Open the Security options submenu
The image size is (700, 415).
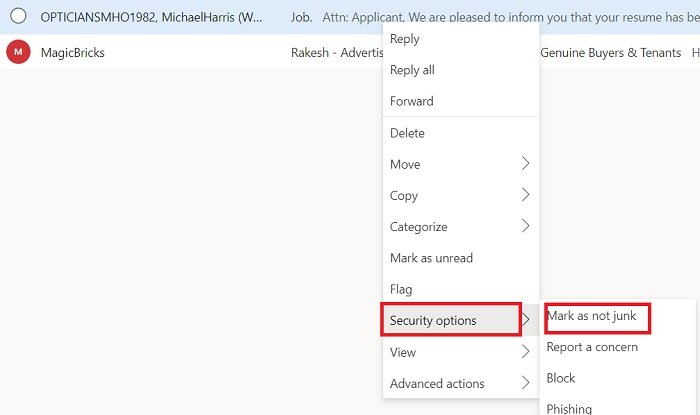(450, 320)
